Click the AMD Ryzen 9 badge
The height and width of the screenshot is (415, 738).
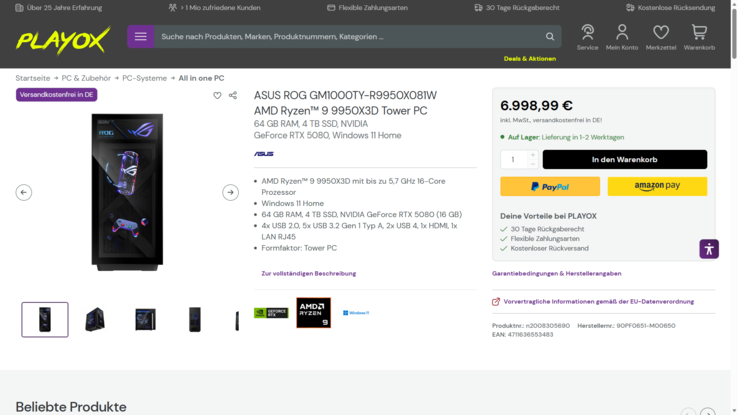tap(313, 313)
